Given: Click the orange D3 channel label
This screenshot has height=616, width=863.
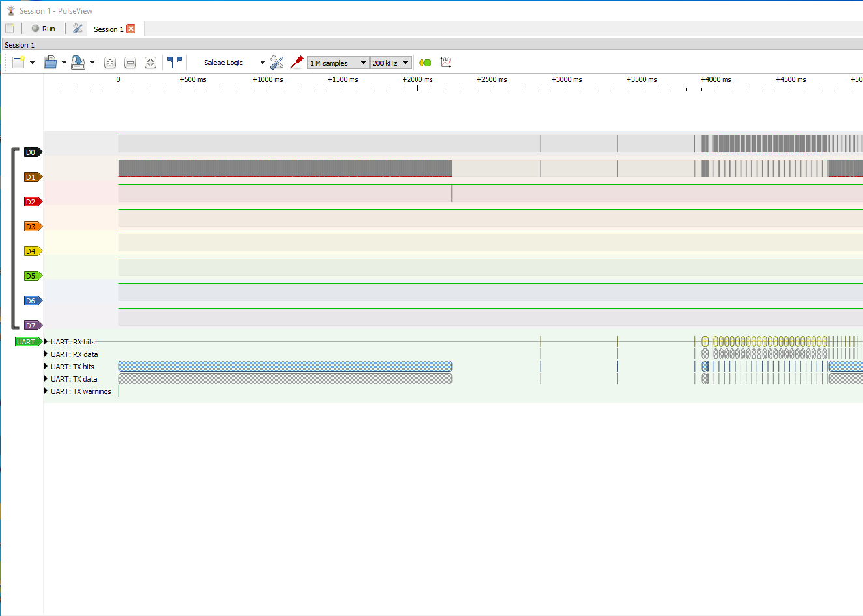Looking at the screenshot, I should (33, 227).
